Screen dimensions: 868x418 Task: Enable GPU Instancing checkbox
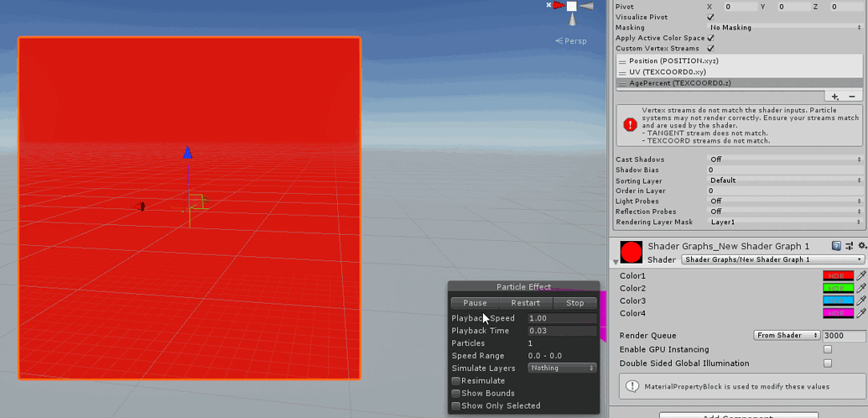click(828, 349)
